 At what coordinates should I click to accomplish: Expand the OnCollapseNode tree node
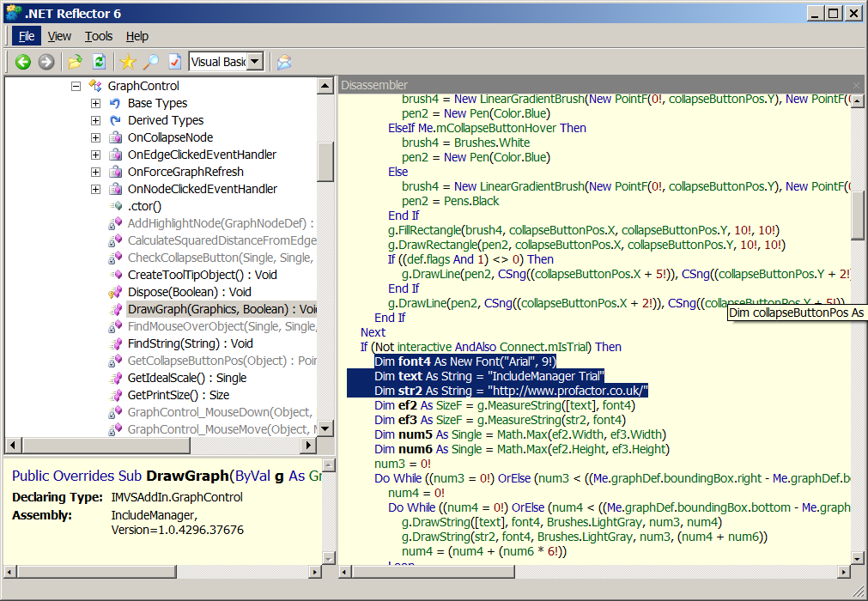(x=95, y=137)
